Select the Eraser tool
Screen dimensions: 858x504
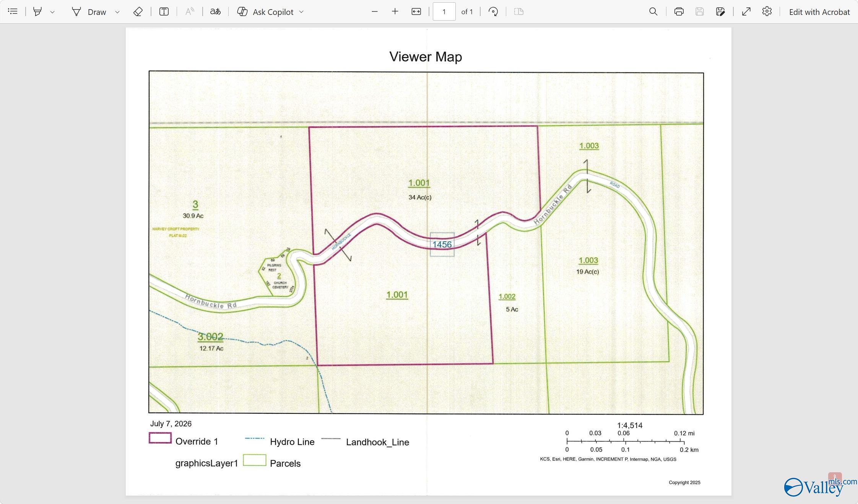[x=138, y=11]
